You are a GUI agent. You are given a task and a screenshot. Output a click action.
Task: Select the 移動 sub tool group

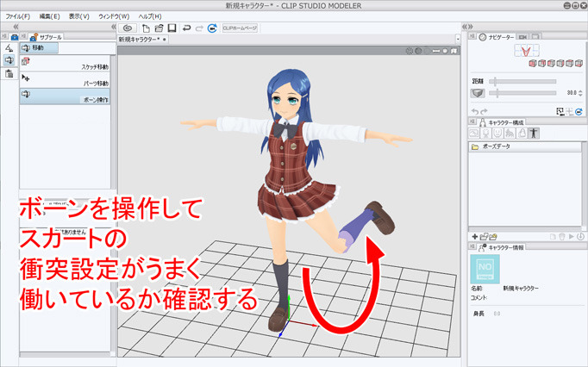pyautogui.click(x=40, y=48)
